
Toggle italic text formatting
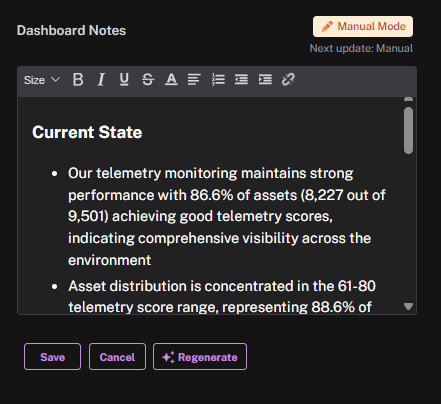[101, 80]
